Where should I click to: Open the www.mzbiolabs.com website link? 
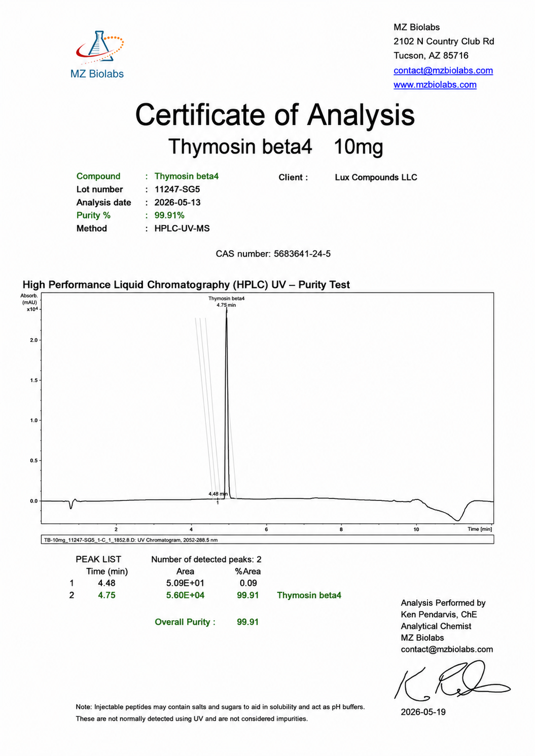pyautogui.click(x=435, y=85)
